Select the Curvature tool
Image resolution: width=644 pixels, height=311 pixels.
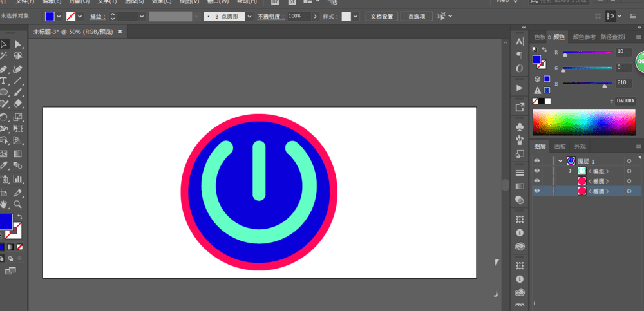coord(17,69)
